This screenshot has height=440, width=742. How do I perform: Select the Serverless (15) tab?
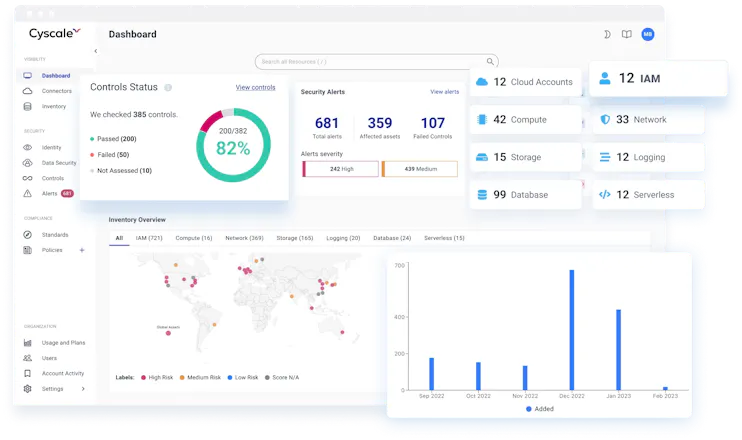444,238
